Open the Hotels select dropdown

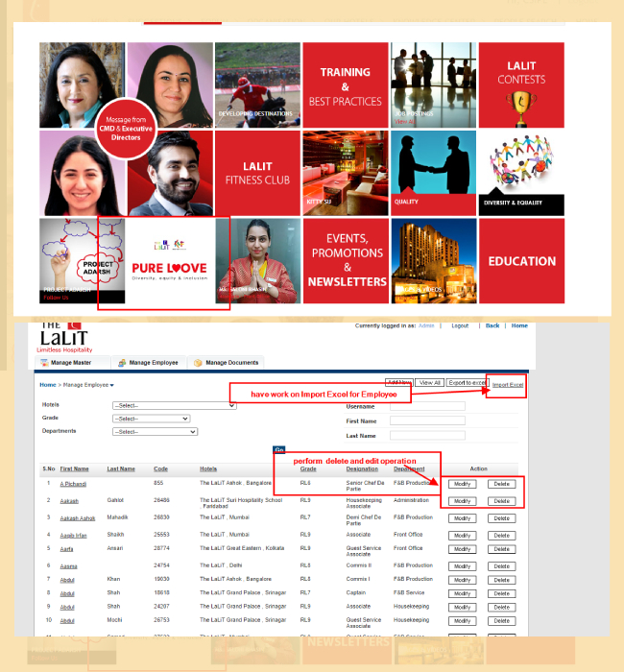(175, 405)
